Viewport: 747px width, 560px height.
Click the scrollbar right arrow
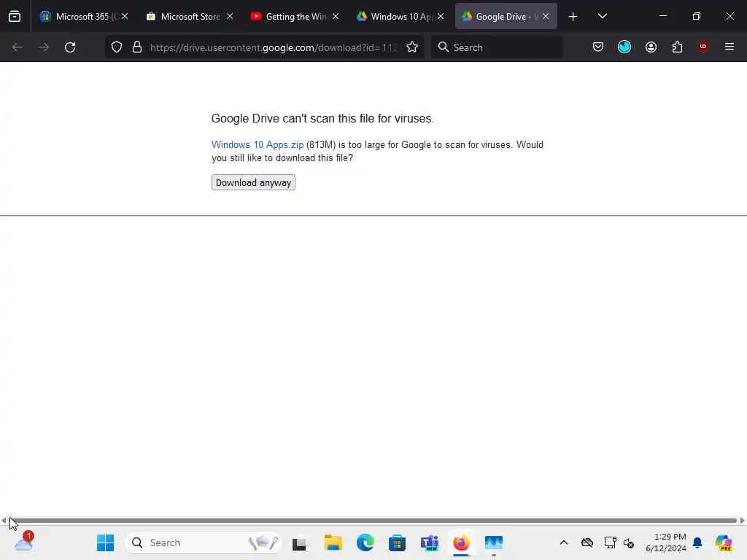point(742,521)
